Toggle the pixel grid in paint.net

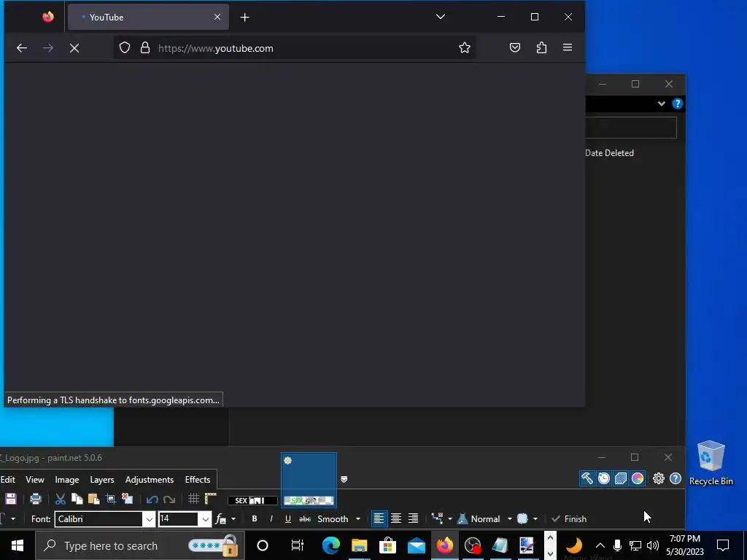pos(193,499)
